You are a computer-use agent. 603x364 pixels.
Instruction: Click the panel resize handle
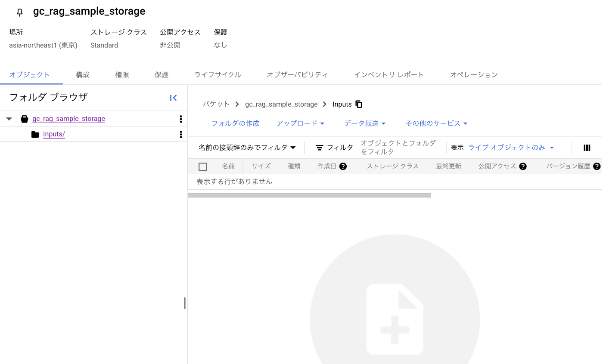click(x=185, y=303)
